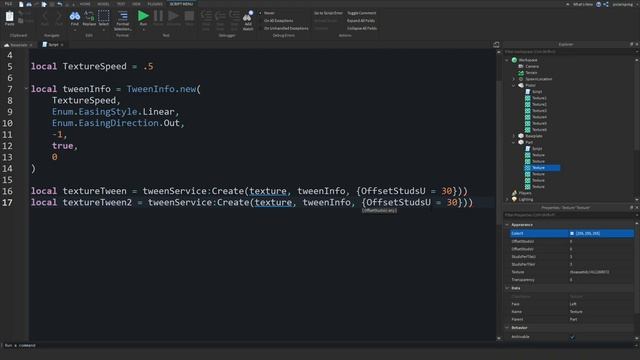The height and width of the screenshot is (360, 640).
Task: Click the Go to Script Error button
Action: pos(328,13)
